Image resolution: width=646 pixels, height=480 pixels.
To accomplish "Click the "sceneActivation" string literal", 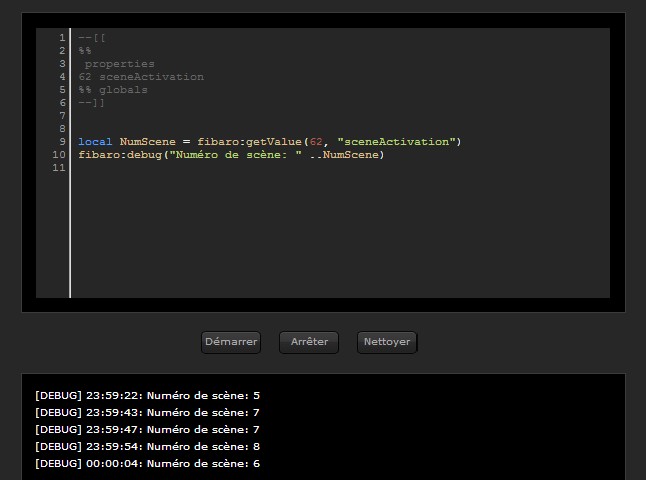I will [x=396, y=142].
